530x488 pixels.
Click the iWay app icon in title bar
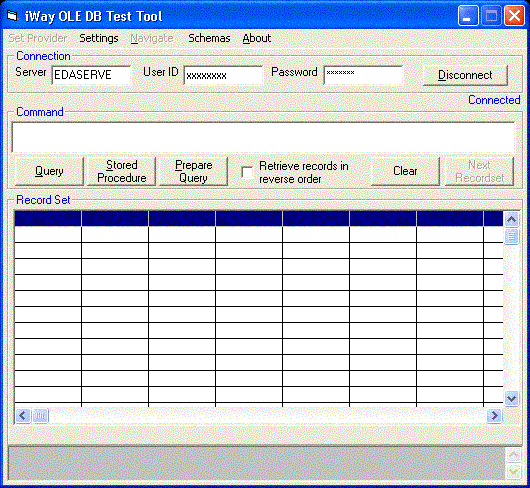pyautogui.click(x=12, y=16)
